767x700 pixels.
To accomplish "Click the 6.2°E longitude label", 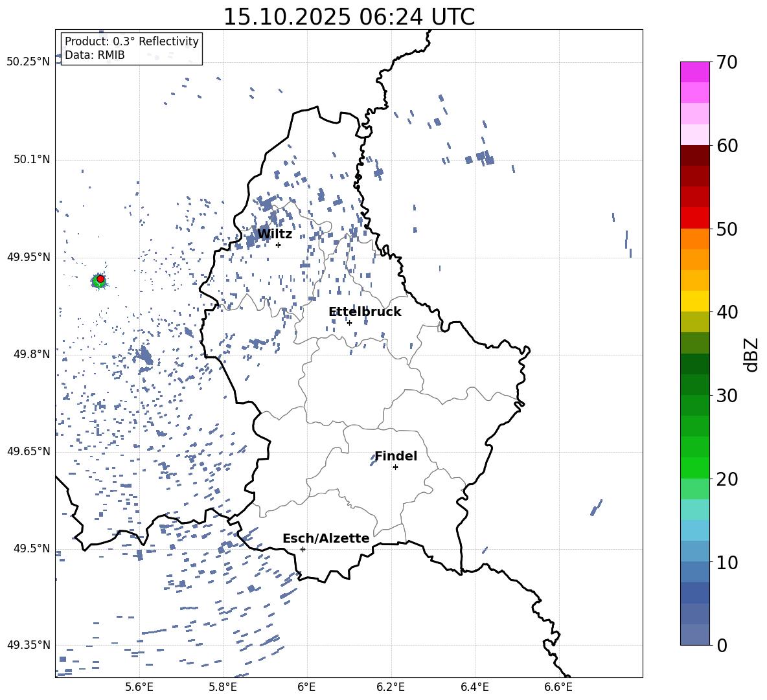I will point(391,687).
